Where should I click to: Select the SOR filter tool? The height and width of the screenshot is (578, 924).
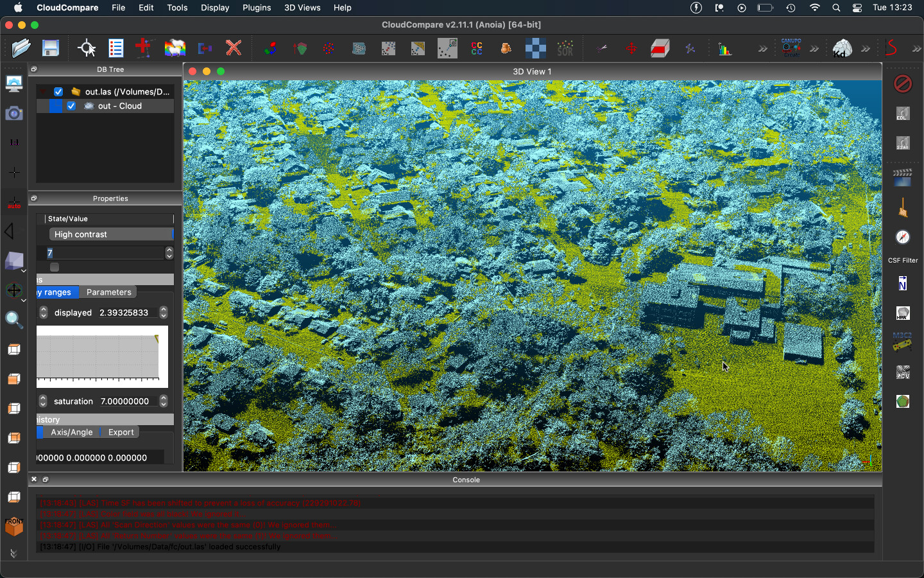tap(565, 48)
